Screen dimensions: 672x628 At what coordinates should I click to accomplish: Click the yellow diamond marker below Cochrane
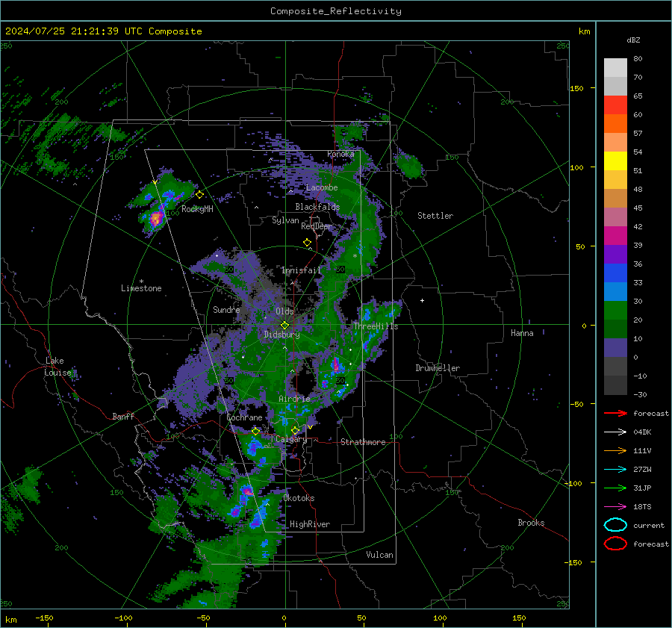pos(256,432)
